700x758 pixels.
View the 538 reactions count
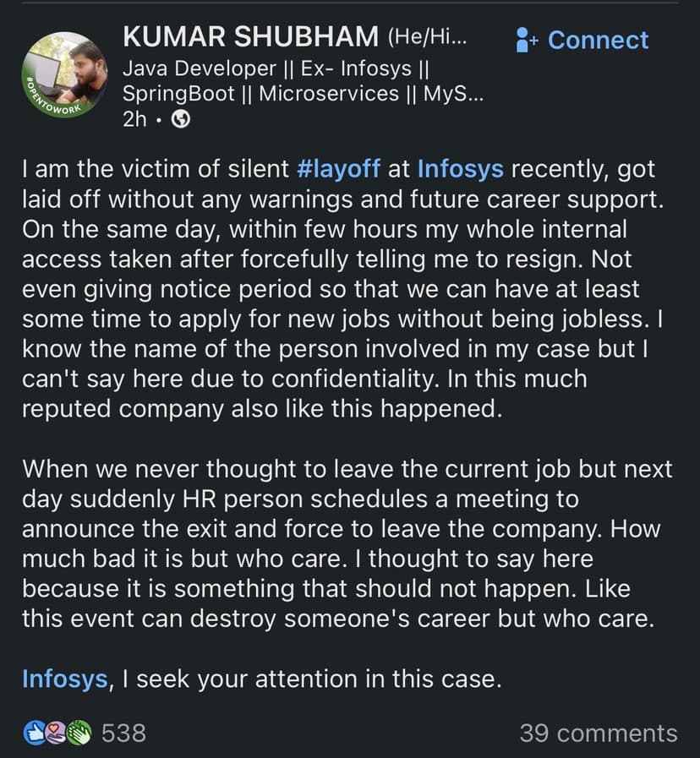click(123, 732)
